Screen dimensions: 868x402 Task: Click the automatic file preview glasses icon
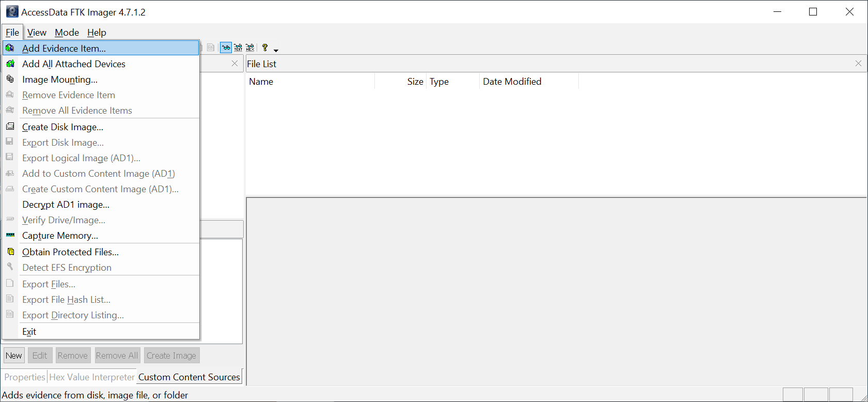click(x=226, y=48)
